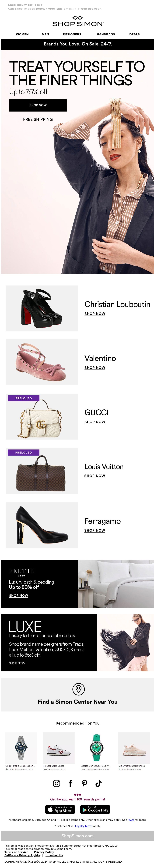Get the app on Google Play badge

tap(95, 809)
